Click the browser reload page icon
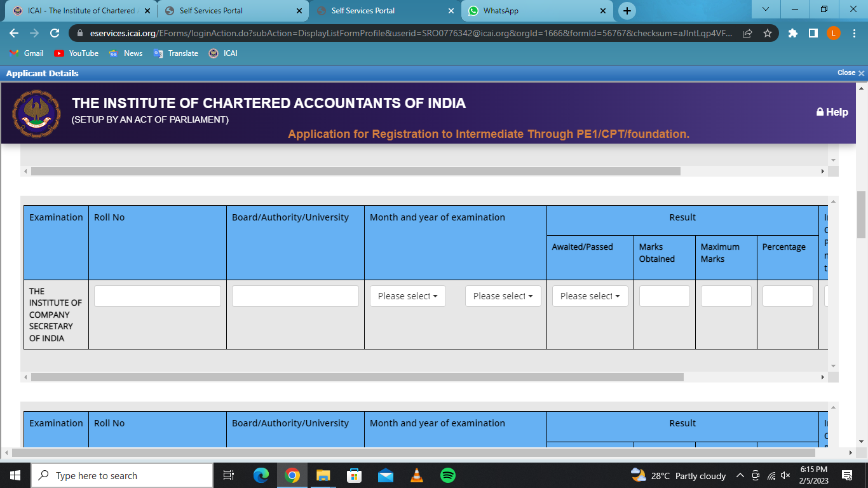868x488 pixels. (55, 33)
